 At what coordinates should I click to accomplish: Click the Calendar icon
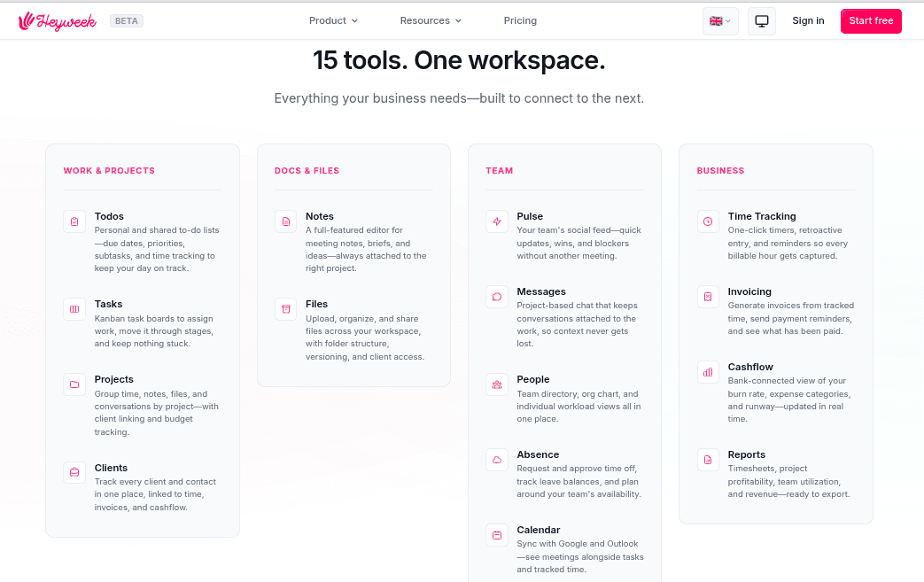[497, 535]
